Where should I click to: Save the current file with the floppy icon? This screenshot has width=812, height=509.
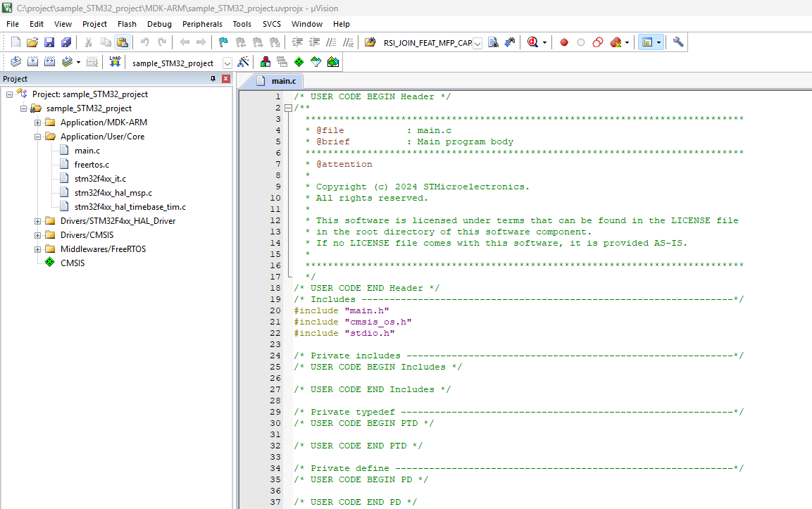(x=49, y=42)
